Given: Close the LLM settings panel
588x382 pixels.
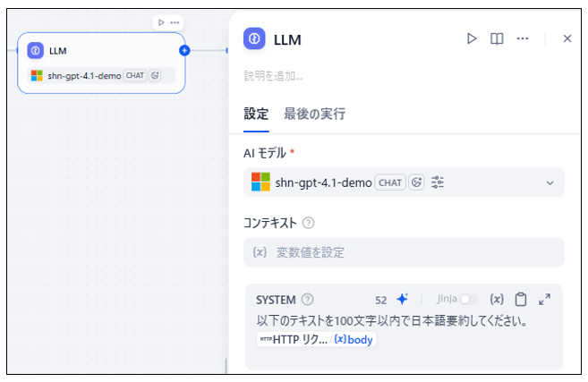Looking at the screenshot, I should click(567, 38).
